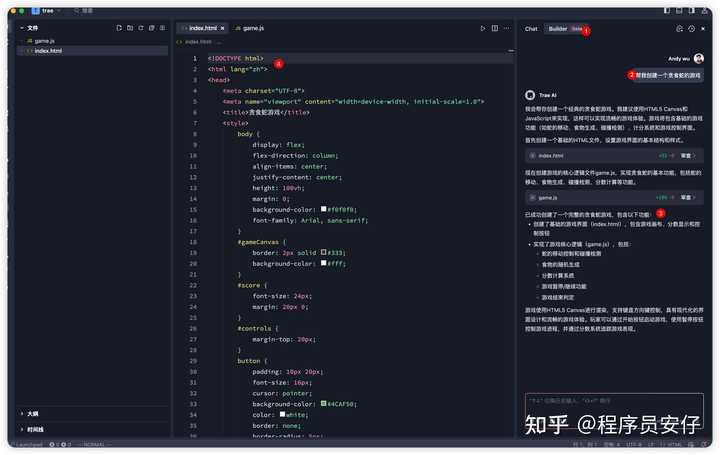Open color picker for white swatch

pyautogui.click(x=282, y=414)
